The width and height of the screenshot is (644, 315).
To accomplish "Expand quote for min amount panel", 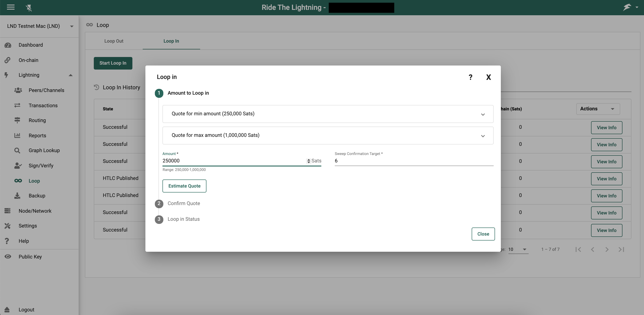I will [x=328, y=114].
